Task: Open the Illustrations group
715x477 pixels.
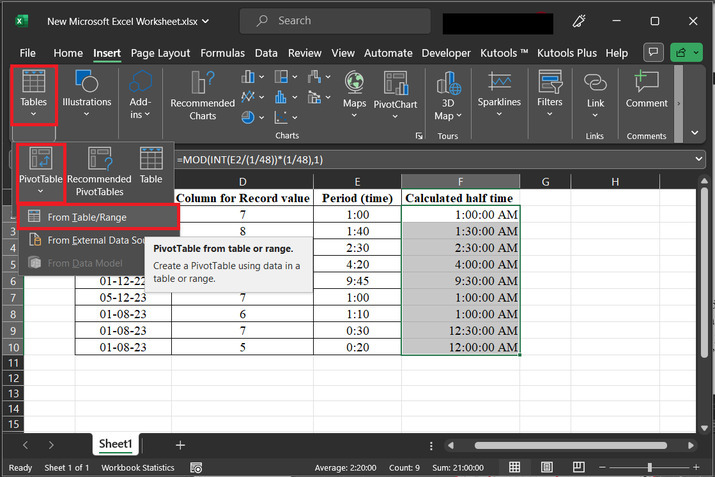Action: (x=87, y=94)
